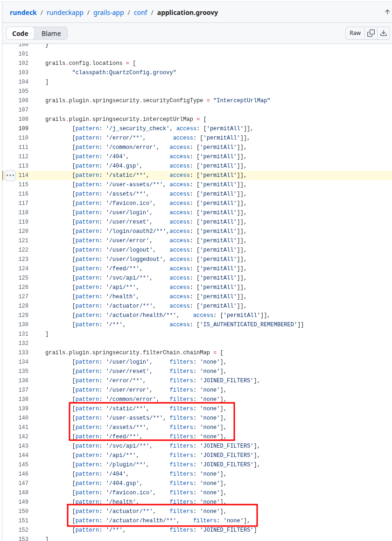This screenshot has height=541, width=392.
Task: Open the Raw file view
Action: click(x=355, y=33)
